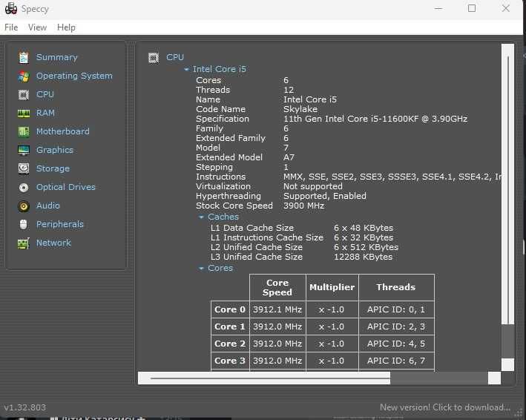The height and width of the screenshot is (420, 526).
Task: Open the Network section
Action: pyautogui.click(x=53, y=243)
